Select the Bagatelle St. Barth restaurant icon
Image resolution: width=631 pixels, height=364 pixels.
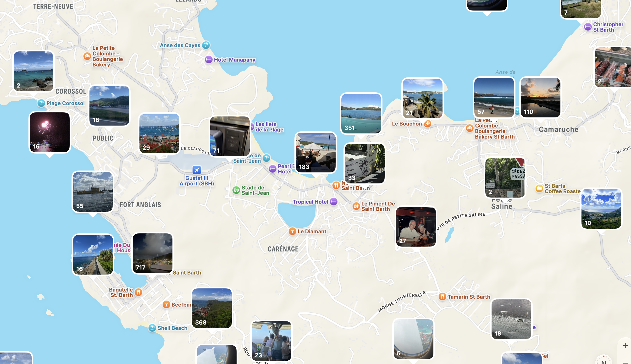pos(138,292)
